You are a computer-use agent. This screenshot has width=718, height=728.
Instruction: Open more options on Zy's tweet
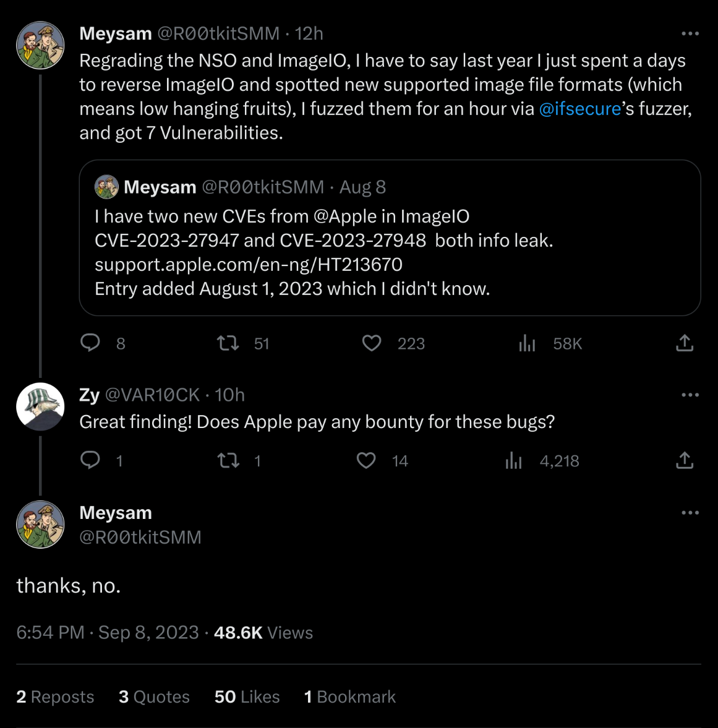coord(690,395)
